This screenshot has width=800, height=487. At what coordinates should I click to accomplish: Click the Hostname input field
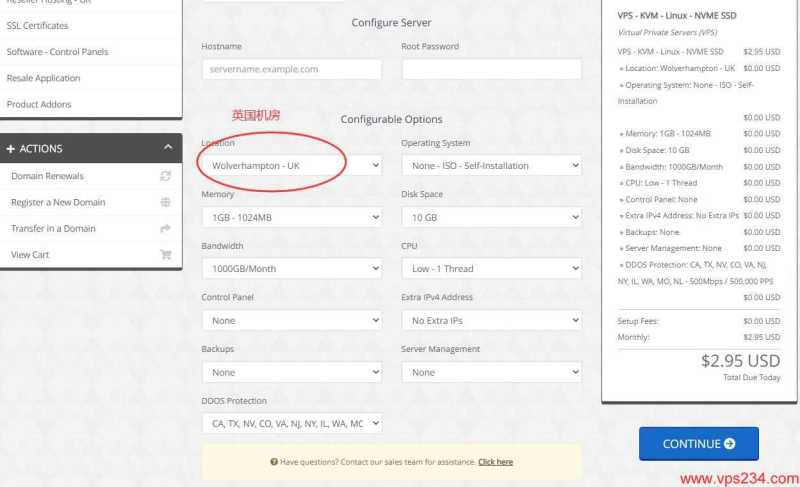[292, 69]
